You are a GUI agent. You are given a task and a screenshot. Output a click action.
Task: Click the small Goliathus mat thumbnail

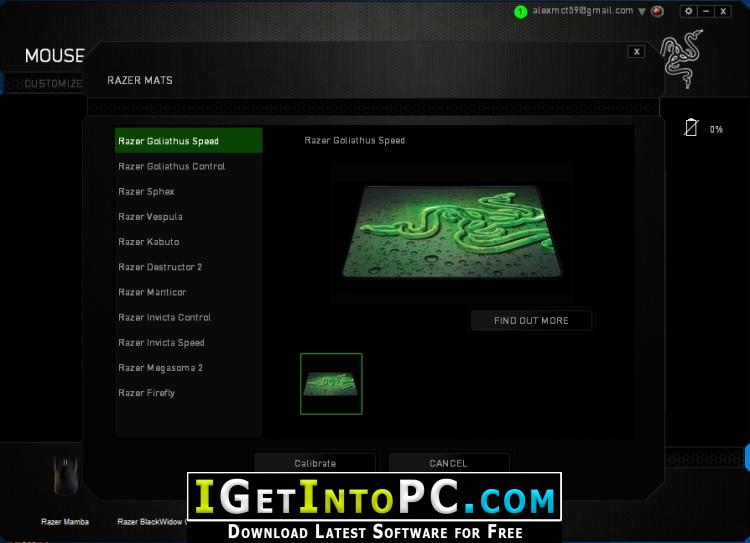(331, 384)
